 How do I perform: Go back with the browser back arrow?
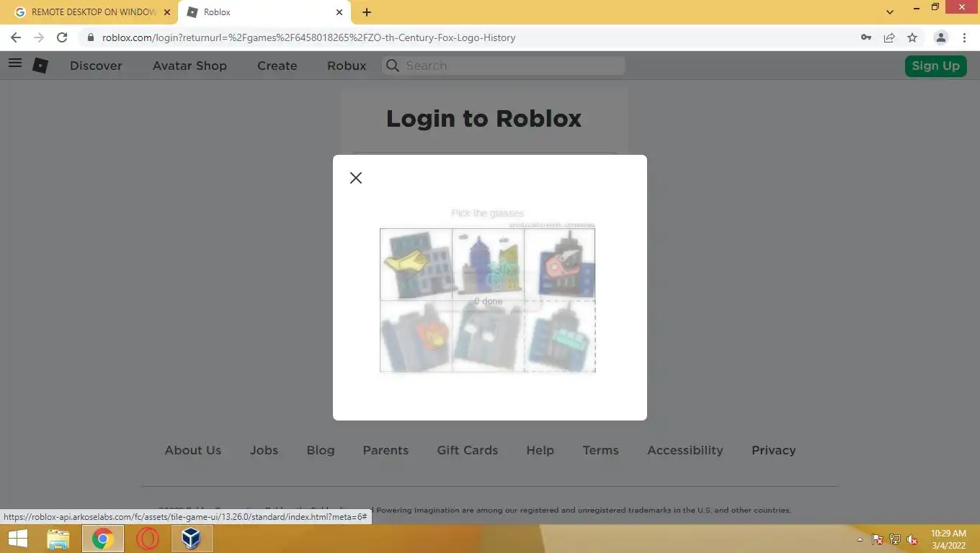[x=16, y=37]
